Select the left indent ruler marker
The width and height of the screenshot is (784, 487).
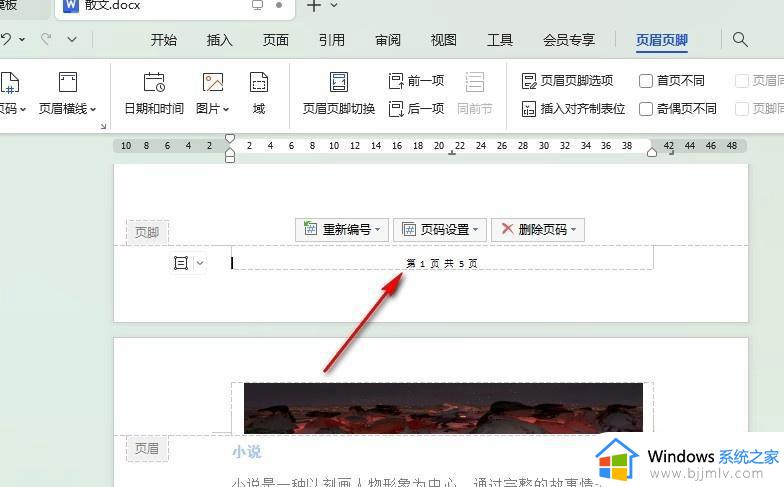[x=230, y=156]
